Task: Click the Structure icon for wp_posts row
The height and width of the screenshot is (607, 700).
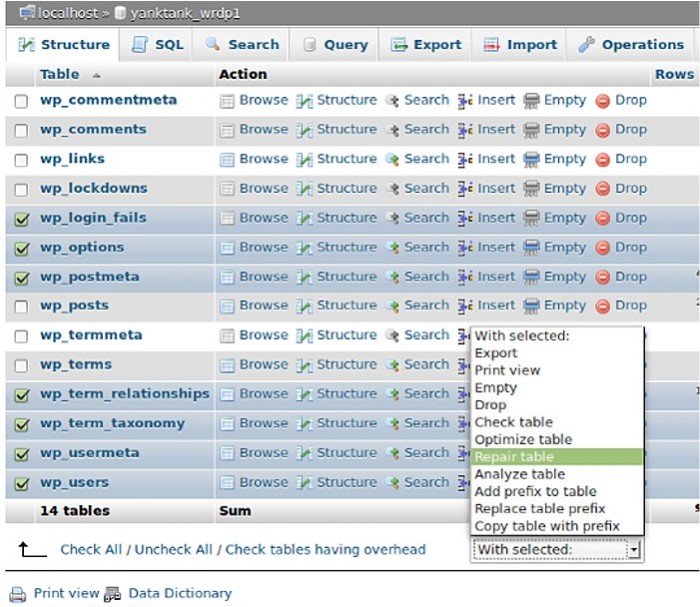Action: [304, 307]
